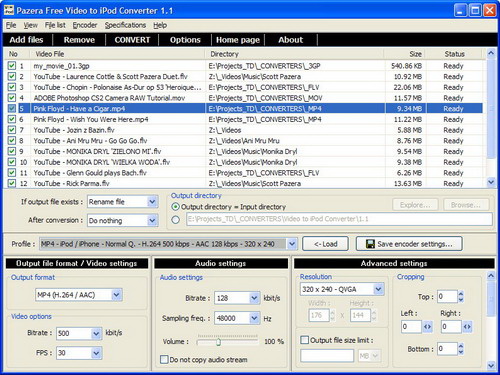The image size is (500, 375).
Task: Click the Bottom cropping value field
Action: [x=447, y=349]
